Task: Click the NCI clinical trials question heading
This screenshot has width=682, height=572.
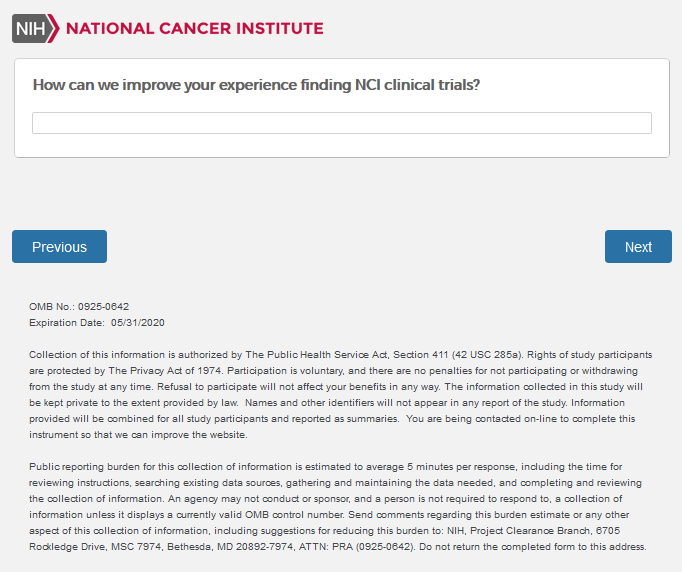Action: [x=256, y=85]
